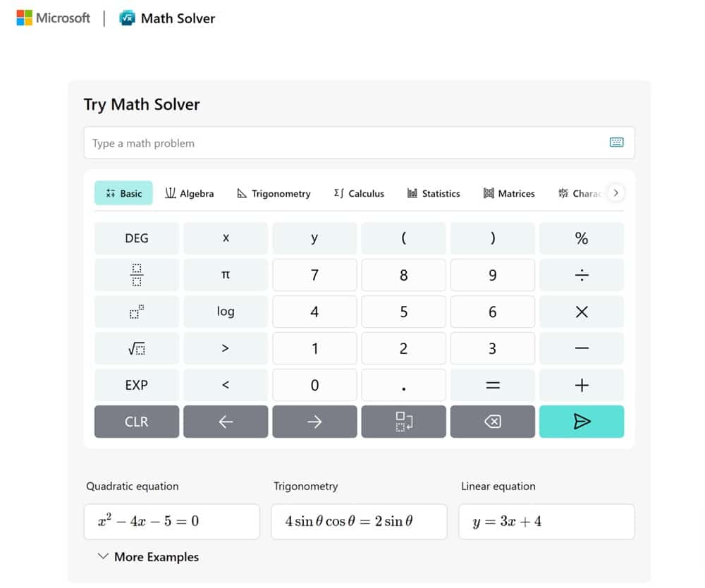This screenshot has height=588, width=705.
Task: Try the quadratic equation example
Action: tap(171, 522)
